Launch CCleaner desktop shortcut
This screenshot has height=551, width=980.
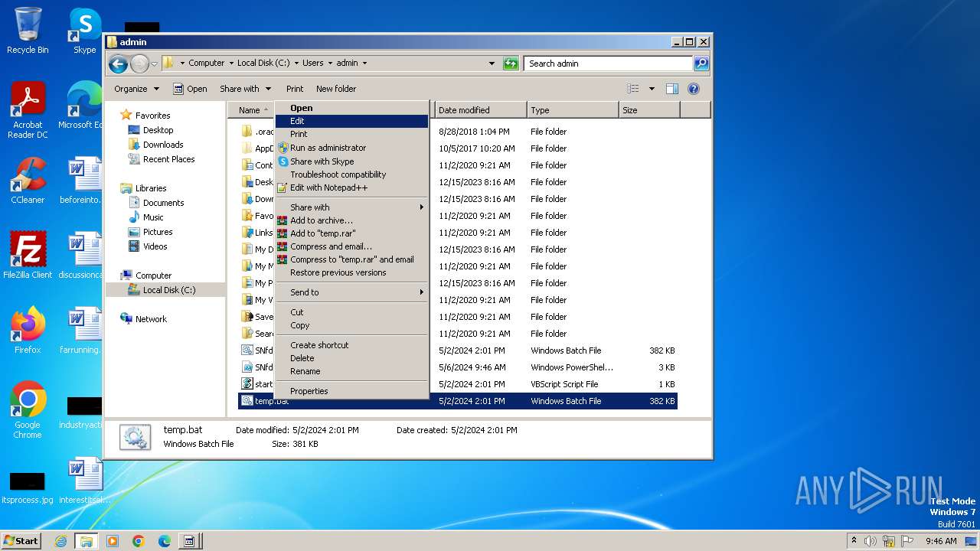28,181
